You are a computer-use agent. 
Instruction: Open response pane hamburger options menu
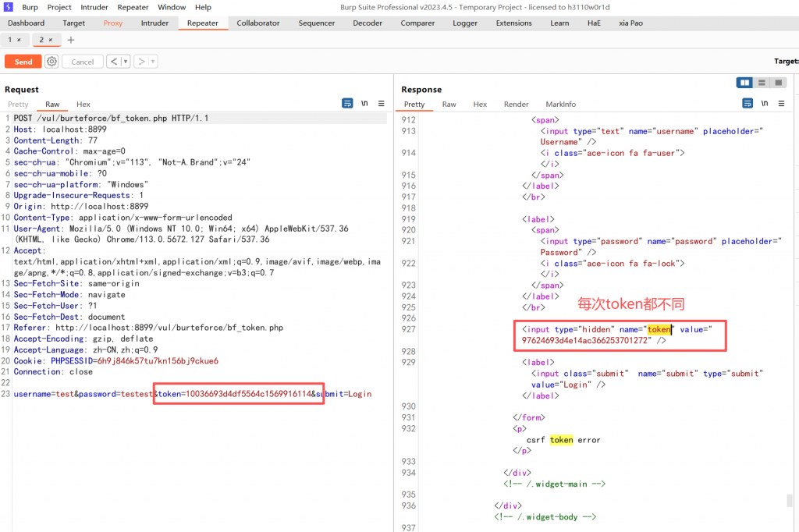(x=780, y=104)
